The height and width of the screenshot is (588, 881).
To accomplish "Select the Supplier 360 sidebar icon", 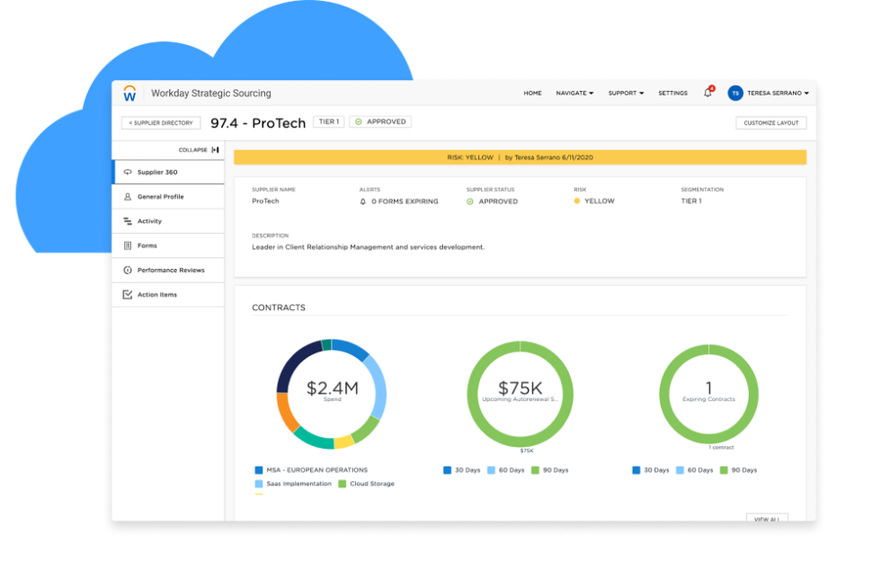I will coord(126,172).
